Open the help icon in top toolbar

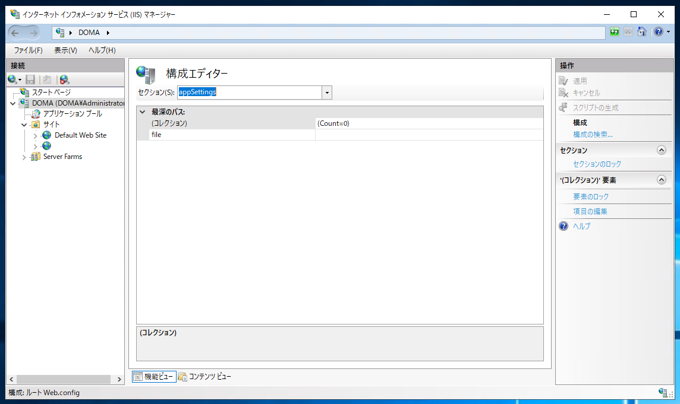tap(658, 32)
